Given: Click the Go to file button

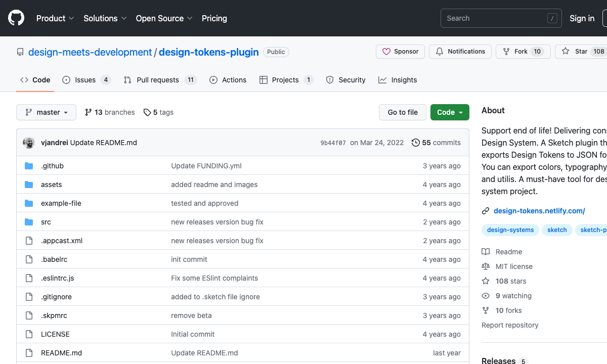Looking at the screenshot, I should (x=402, y=112).
